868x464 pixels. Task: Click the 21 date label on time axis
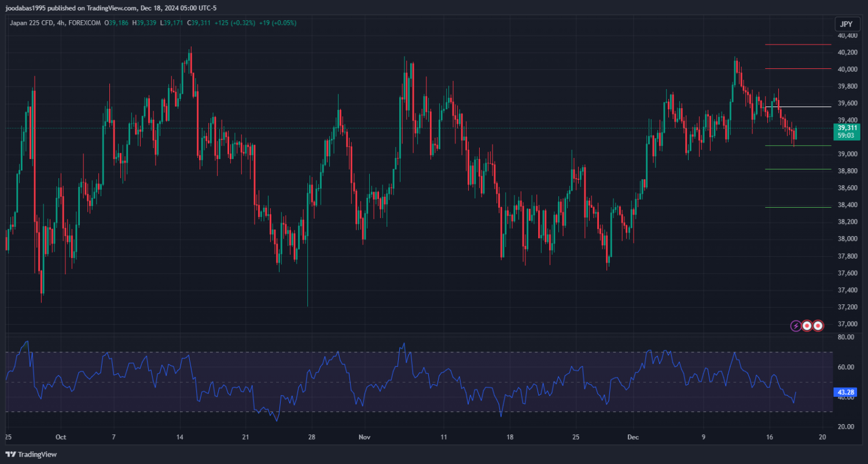245,437
